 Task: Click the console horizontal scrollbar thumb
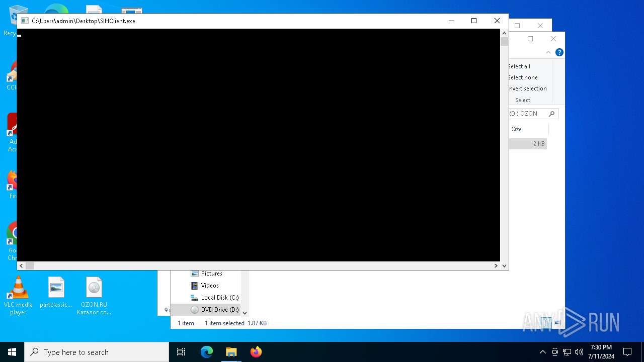coord(30,265)
